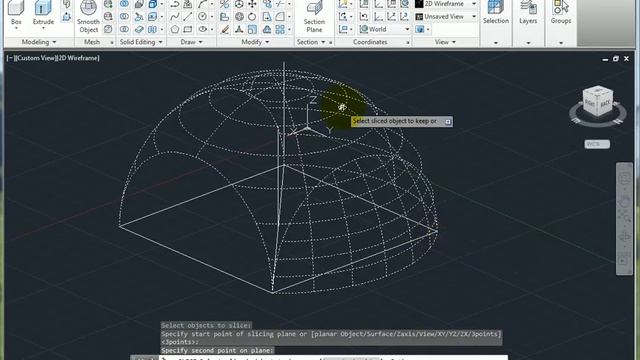
Task: Select the Spline draw tool
Action: (x=175, y=17)
